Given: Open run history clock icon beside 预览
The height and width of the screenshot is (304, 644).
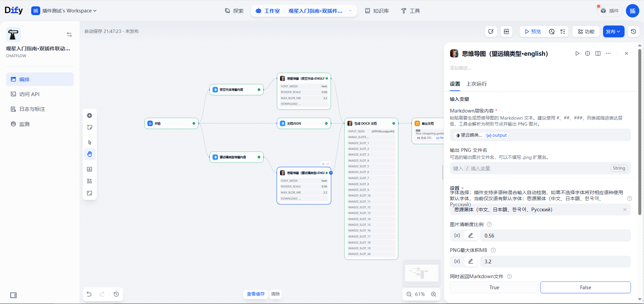Looking at the screenshot, I should coord(552,32).
